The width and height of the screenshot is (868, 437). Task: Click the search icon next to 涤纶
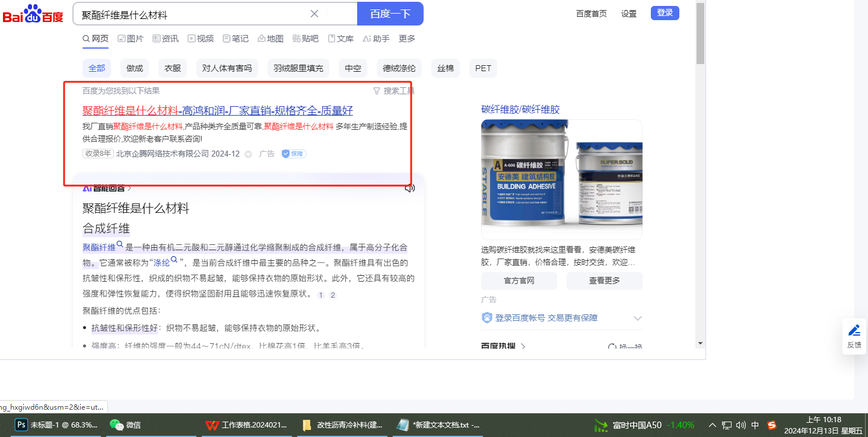pos(174,260)
